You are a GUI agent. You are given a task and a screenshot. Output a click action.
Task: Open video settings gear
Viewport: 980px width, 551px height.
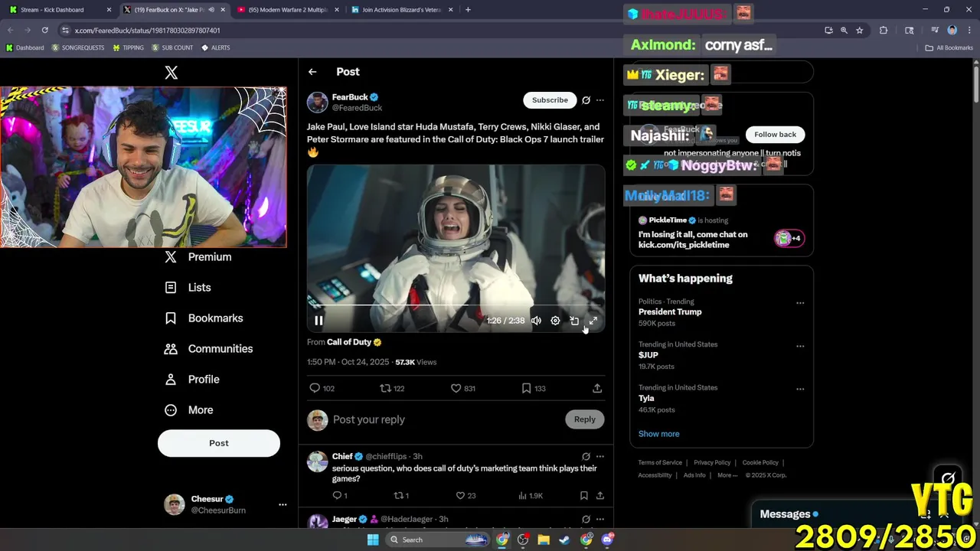(x=555, y=321)
